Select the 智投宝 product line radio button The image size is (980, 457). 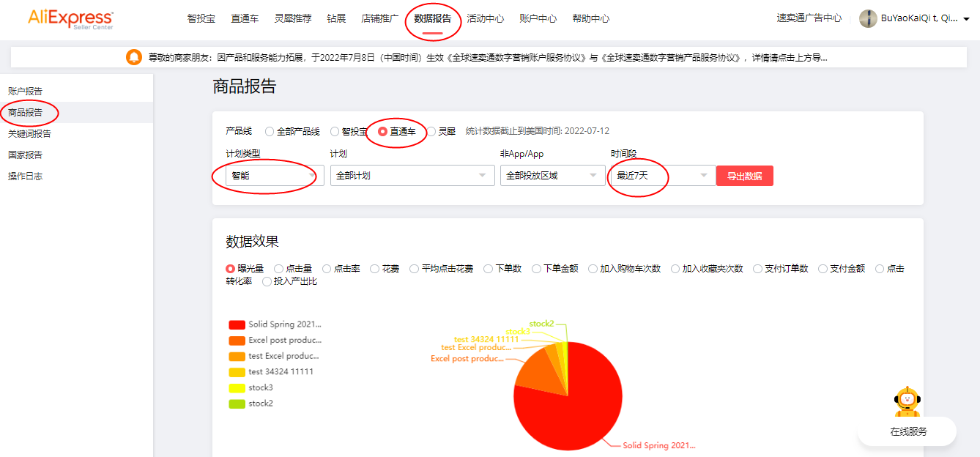point(335,131)
